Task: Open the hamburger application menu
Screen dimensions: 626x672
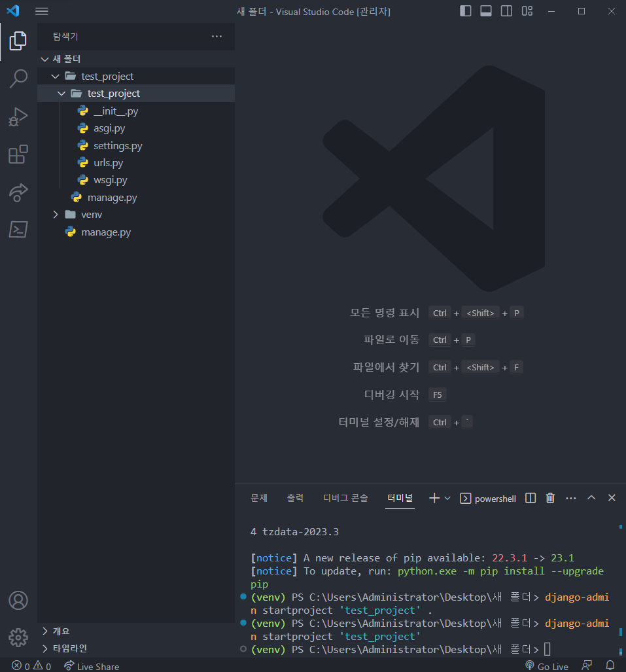Action: coord(42,11)
